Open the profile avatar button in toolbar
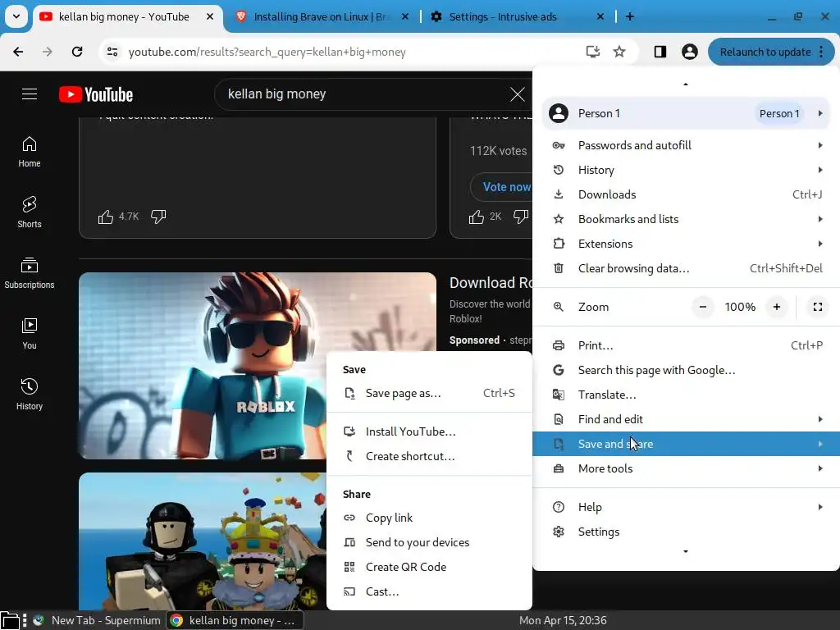This screenshot has height=630, width=840. pos(689,52)
